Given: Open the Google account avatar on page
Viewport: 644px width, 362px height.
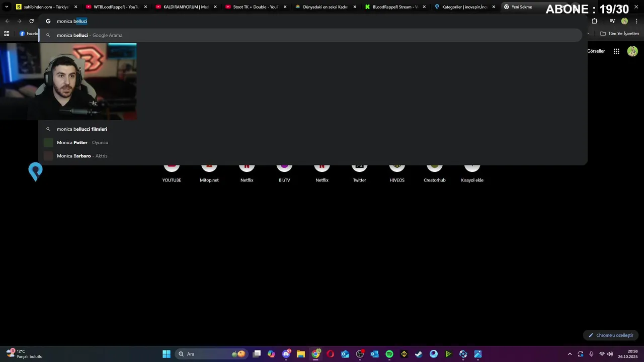Looking at the screenshot, I should (632, 51).
